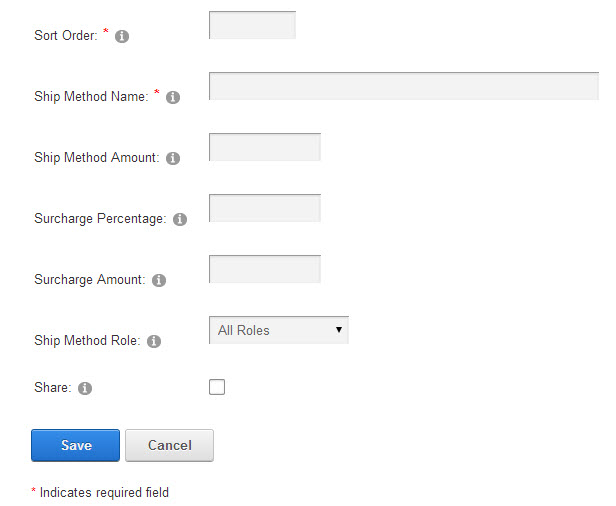This screenshot has width=616, height=506.
Task: Focus the Surcharge Amount text field
Action: 265,269
